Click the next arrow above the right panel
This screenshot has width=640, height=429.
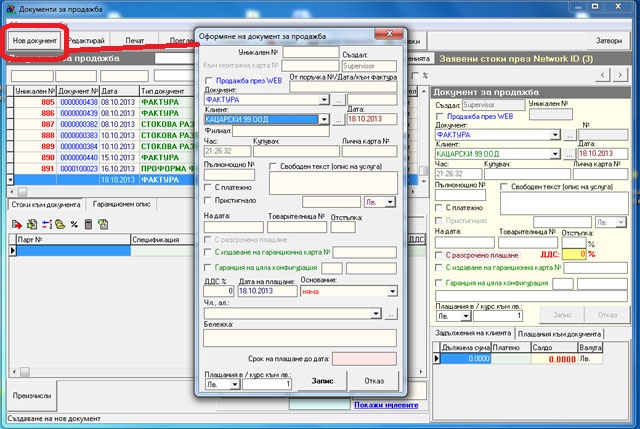(620, 75)
